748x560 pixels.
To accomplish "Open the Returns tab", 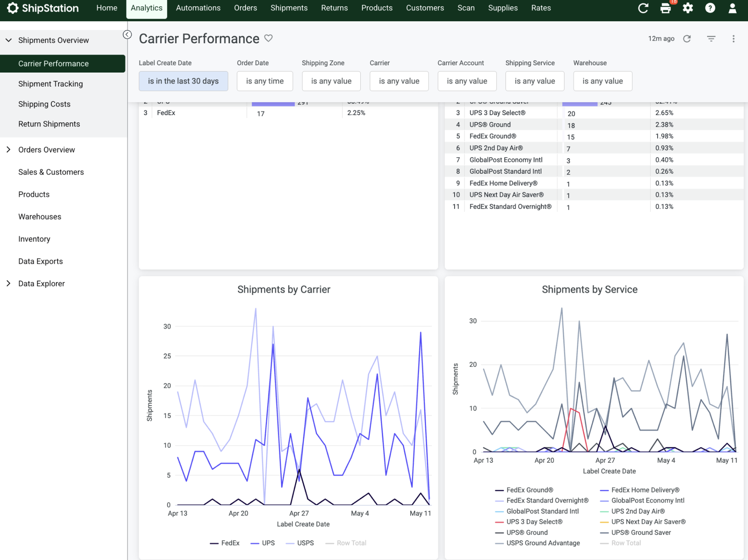I will pos(334,8).
